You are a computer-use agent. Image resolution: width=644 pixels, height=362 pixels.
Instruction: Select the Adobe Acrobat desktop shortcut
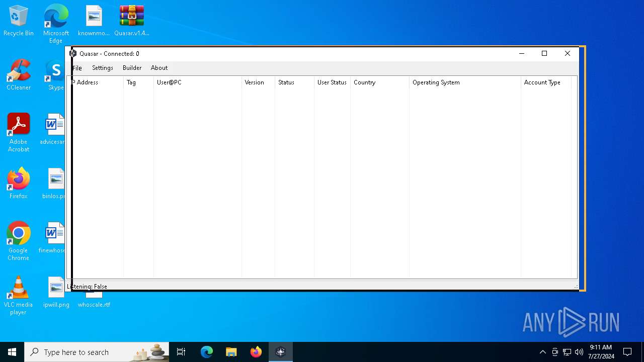(x=19, y=133)
